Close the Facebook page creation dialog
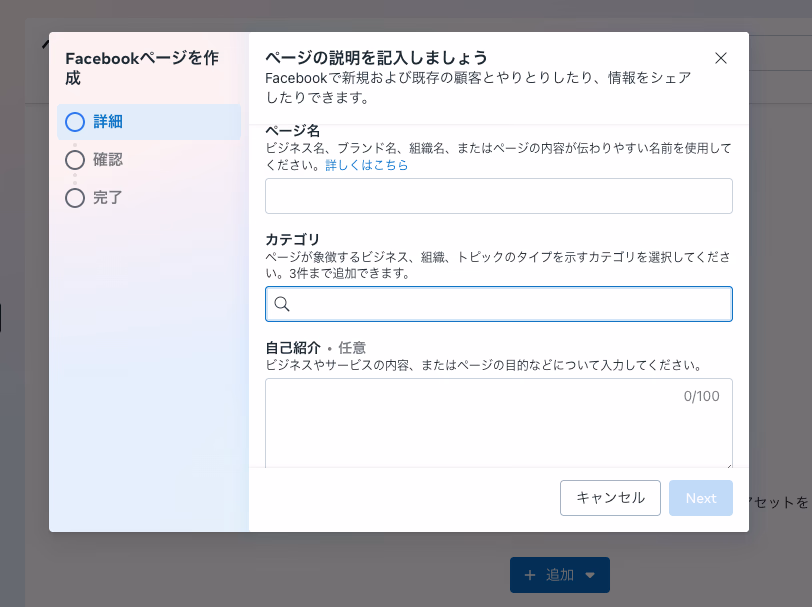 tap(720, 58)
